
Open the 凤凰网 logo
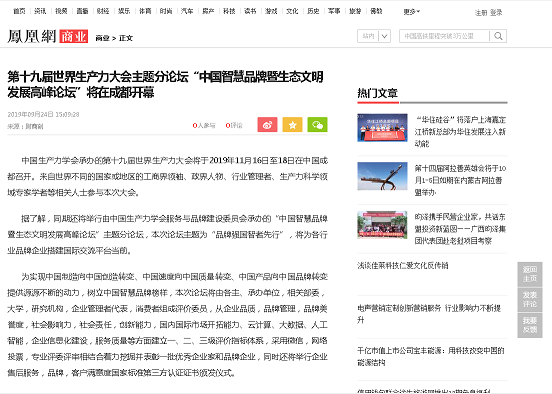[32, 36]
